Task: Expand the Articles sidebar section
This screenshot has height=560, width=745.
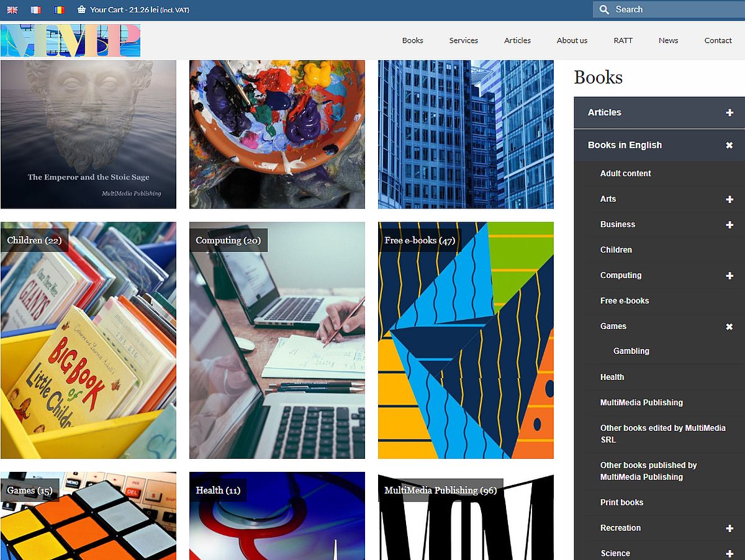Action: tap(729, 112)
